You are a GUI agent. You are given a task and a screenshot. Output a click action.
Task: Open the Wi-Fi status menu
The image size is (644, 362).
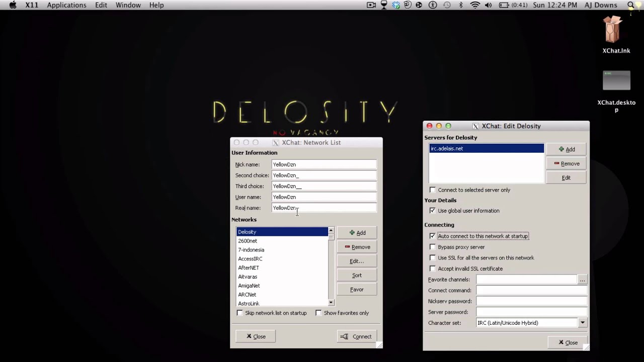[x=475, y=5]
